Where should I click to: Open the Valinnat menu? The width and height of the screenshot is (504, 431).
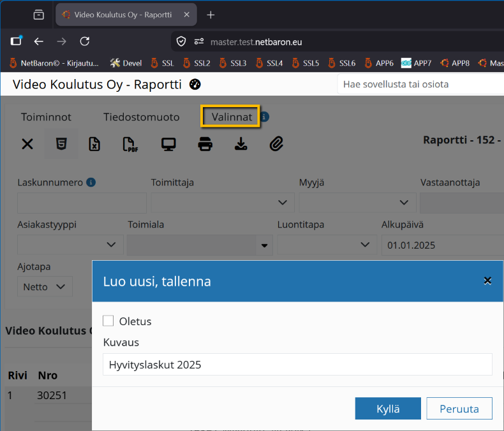point(232,117)
